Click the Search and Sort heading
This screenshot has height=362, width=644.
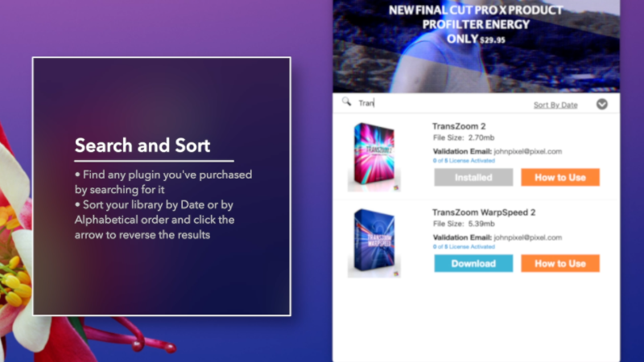[x=142, y=146]
